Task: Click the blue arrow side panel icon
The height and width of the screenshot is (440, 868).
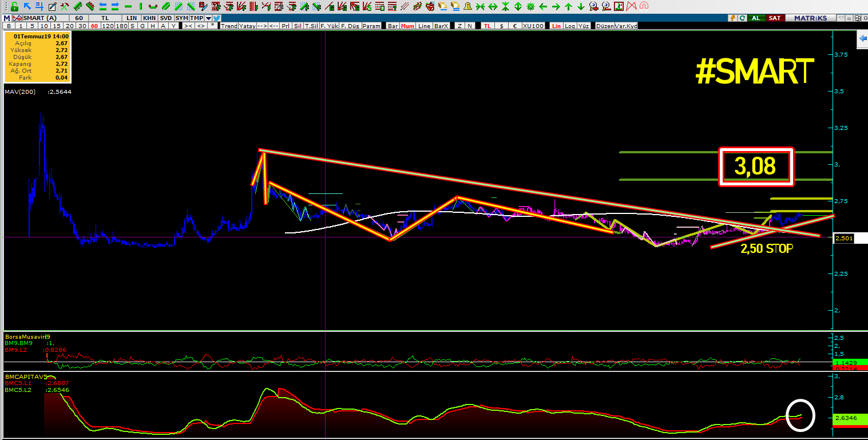Action: pos(863,38)
